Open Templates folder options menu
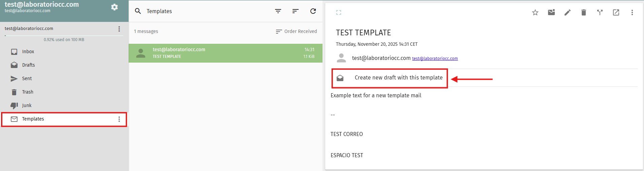The width and height of the screenshot is (644, 171). click(119, 119)
